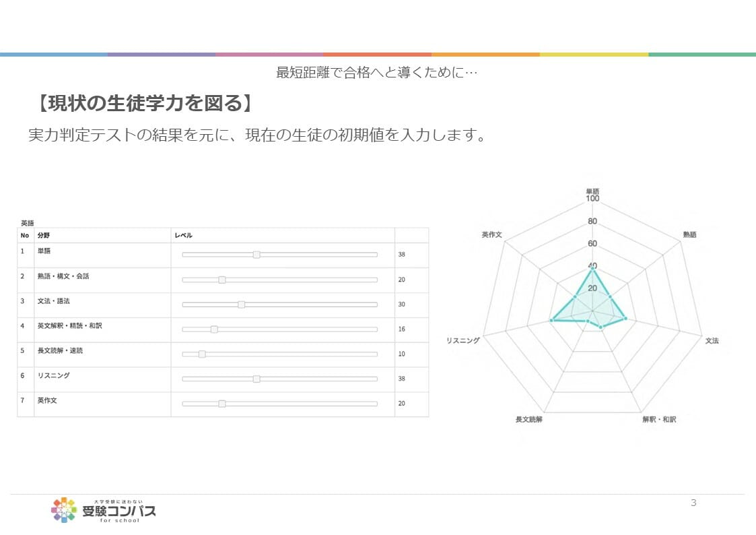Click the 熟語 axis label on radar chart
Viewport: 756px width, 535px height.
coord(689,234)
